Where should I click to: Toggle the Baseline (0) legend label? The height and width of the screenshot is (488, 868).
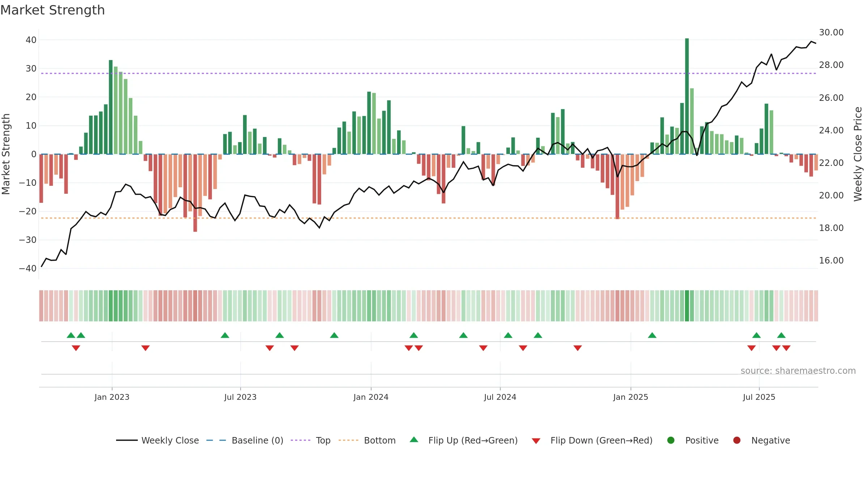(x=258, y=440)
